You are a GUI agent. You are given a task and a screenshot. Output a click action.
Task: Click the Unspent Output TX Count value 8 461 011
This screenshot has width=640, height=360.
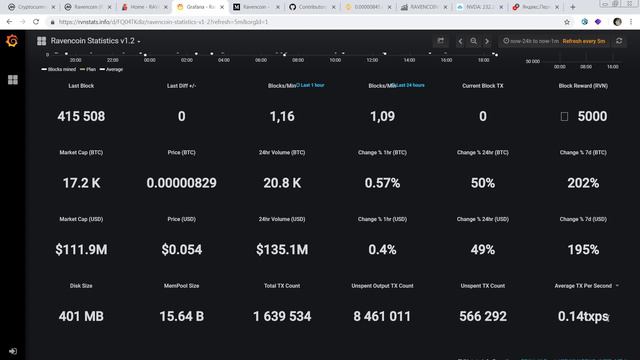382,316
